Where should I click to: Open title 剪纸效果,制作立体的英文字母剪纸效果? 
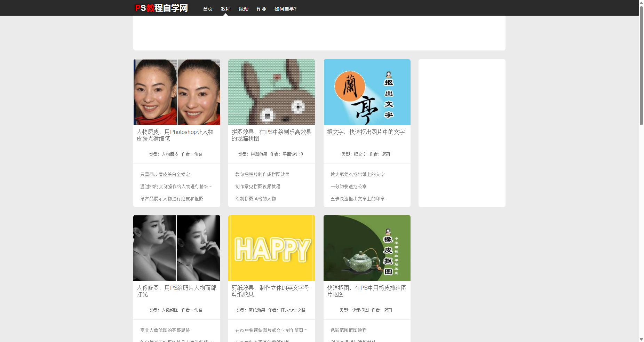click(x=271, y=291)
